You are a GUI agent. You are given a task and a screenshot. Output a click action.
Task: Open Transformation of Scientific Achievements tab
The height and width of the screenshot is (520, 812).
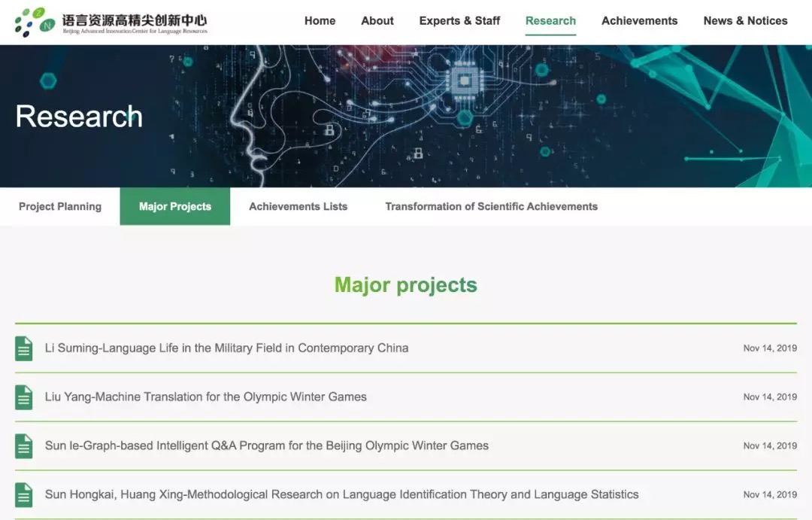491,207
